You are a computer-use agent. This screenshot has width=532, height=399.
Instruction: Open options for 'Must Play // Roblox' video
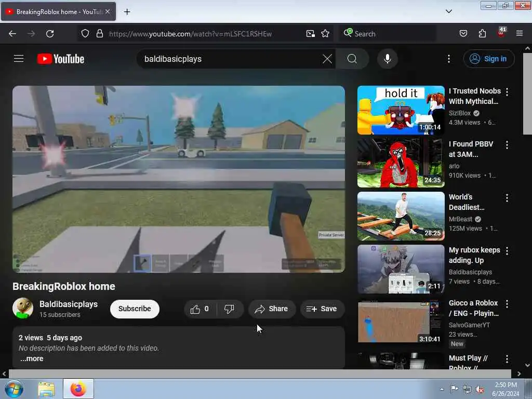point(507,358)
